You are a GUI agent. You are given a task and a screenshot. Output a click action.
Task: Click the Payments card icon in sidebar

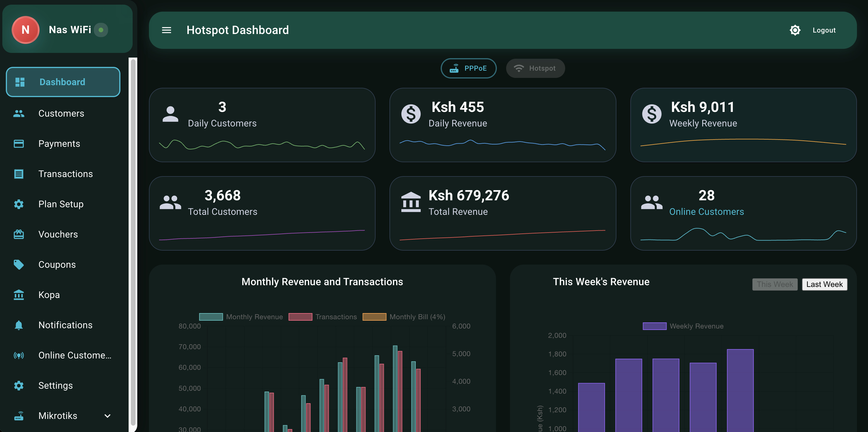[19, 144]
